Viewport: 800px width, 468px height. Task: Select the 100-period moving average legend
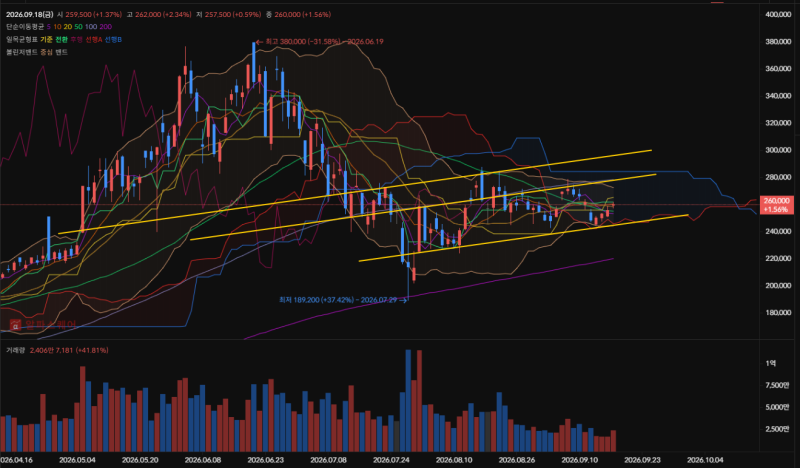(x=91, y=27)
